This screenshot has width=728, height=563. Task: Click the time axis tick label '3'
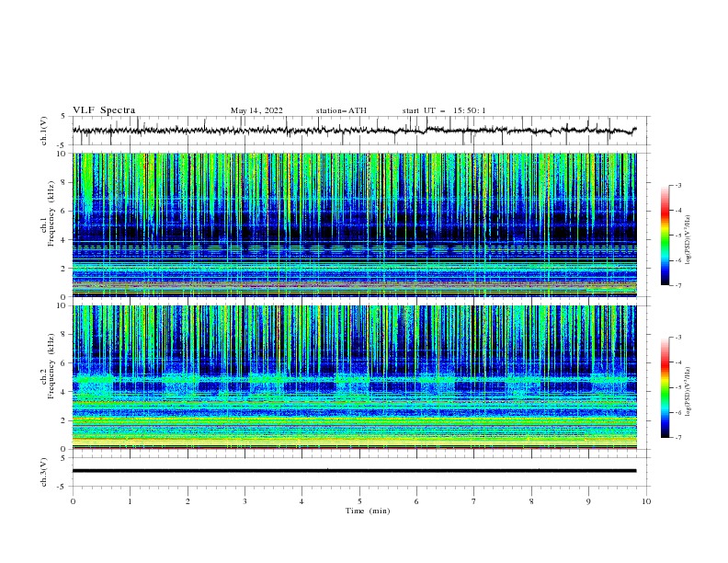(x=245, y=501)
